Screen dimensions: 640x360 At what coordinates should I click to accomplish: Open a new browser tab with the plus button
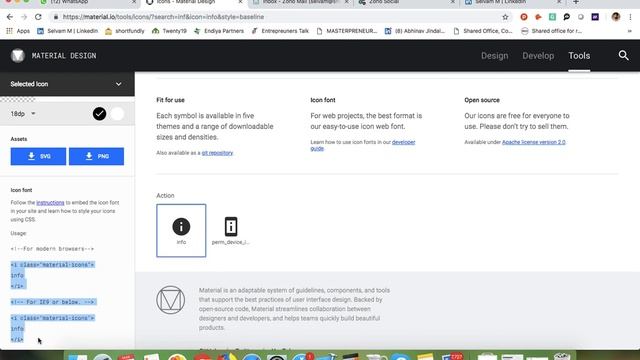pyautogui.click(x=576, y=2)
